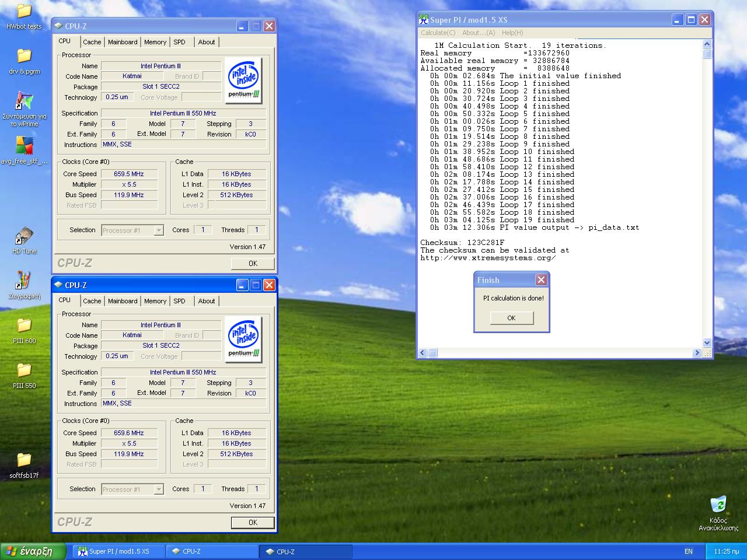
Task: Click the lower CPU-Z title bar icon
Action: click(58, 285)
